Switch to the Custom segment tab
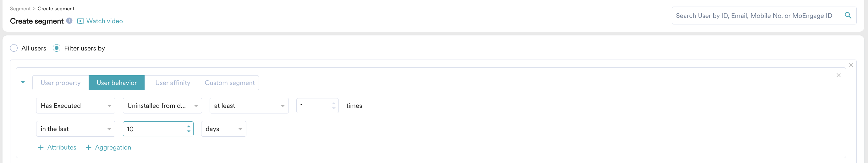The image size is (868, 163). coord(230,83)
